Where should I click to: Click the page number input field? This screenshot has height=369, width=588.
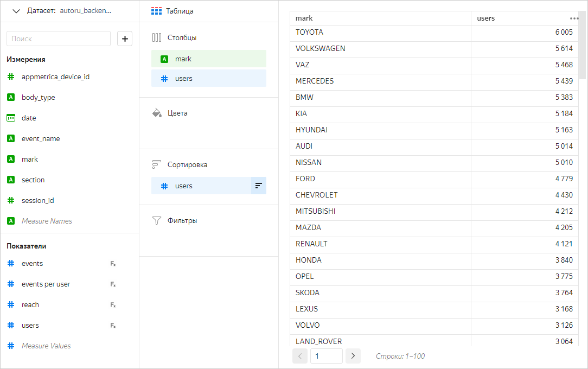tap(326, 356)
